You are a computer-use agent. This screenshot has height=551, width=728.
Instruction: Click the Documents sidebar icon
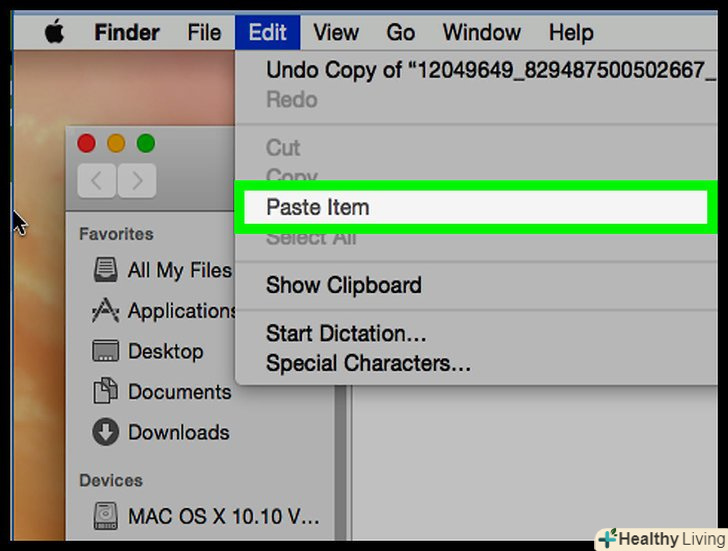click(x=105, y=392)
